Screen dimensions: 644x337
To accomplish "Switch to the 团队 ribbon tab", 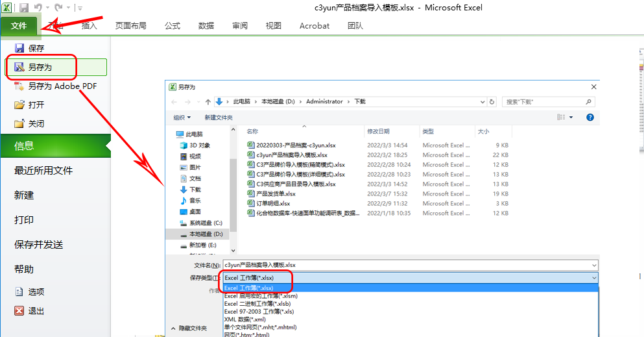I will pyautogui.click(x=355, y=26).
